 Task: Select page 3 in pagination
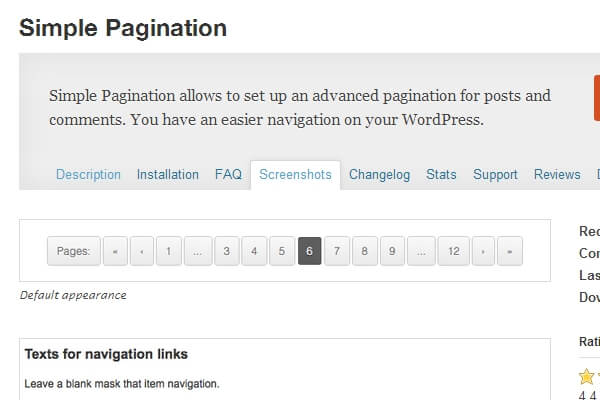226,252
